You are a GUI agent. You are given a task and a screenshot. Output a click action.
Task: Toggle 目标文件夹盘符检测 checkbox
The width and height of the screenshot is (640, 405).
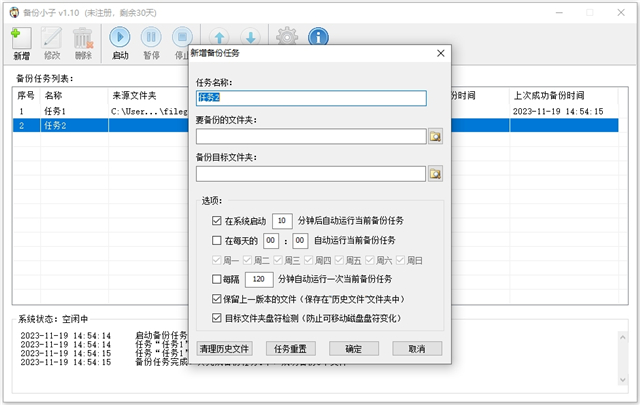[x=217, y=317]
